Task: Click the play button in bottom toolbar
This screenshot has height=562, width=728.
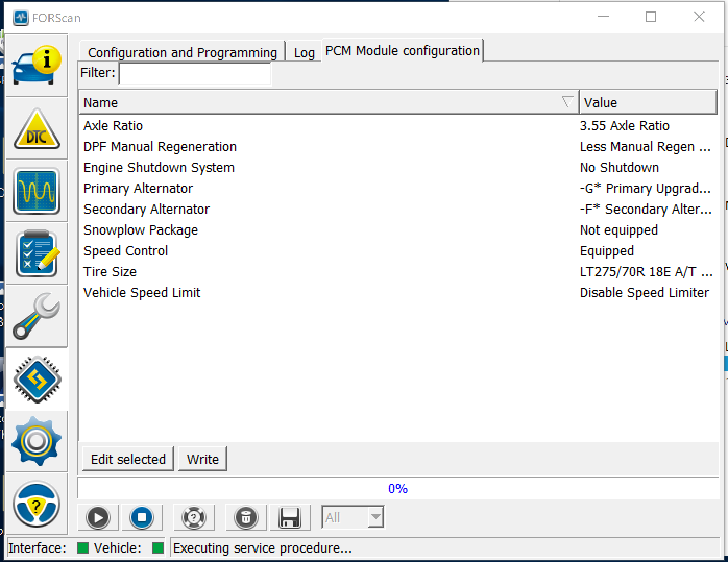Action: (x=98, y=518)
